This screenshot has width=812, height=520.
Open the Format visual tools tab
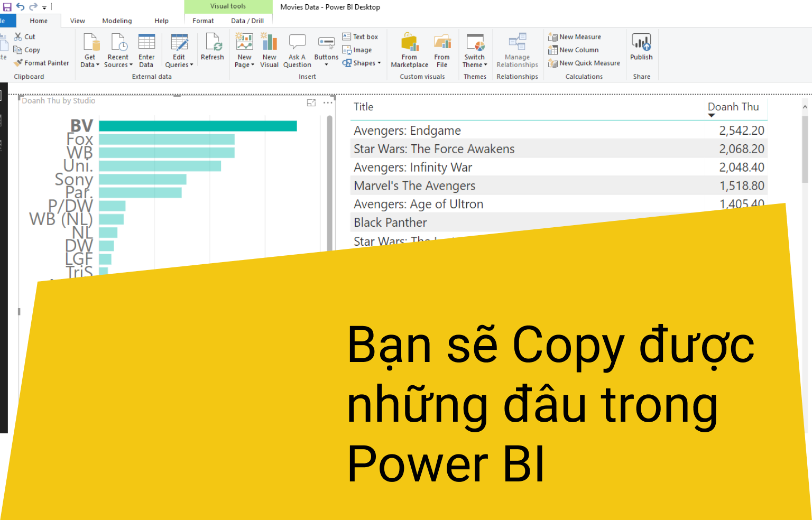203,21
